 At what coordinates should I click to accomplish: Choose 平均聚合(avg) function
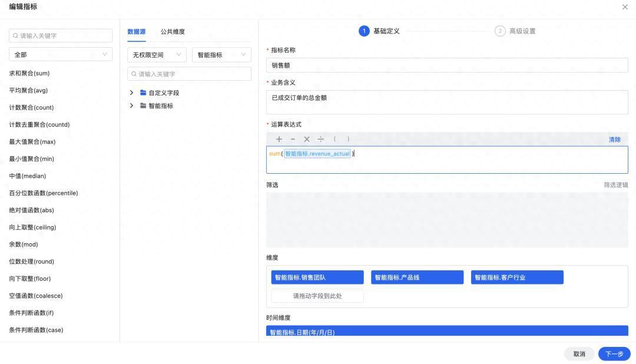pyautogui.click(x=28, y=91)
